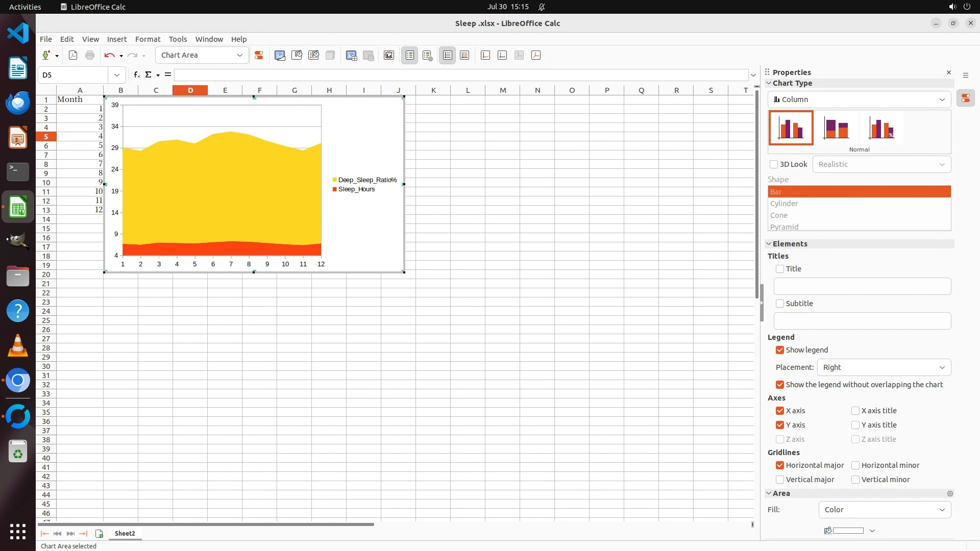Viewport: 980px width, 551px height.
Task: Select the Stacked column subtype thumbnail
Action: [836, 129]
